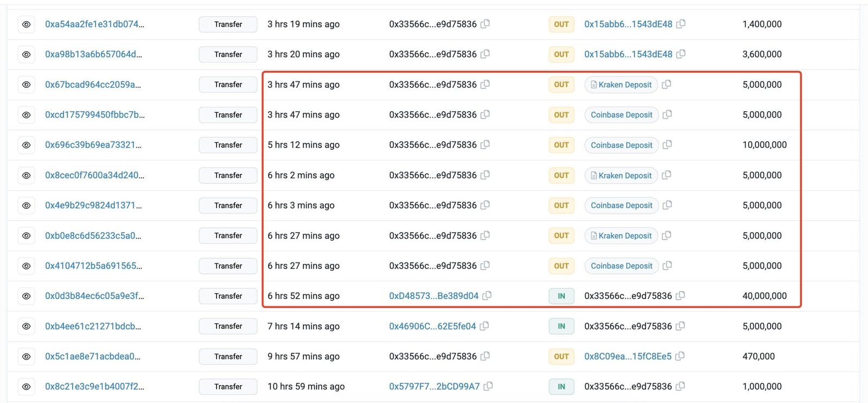Click eye icon next to 0x5c1ae8e71acbdea0

26,356
